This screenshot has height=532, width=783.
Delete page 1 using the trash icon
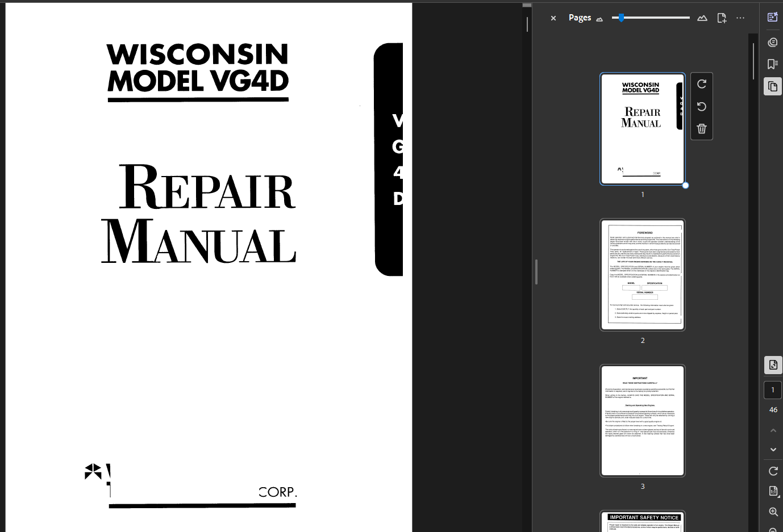click(702, 129)
